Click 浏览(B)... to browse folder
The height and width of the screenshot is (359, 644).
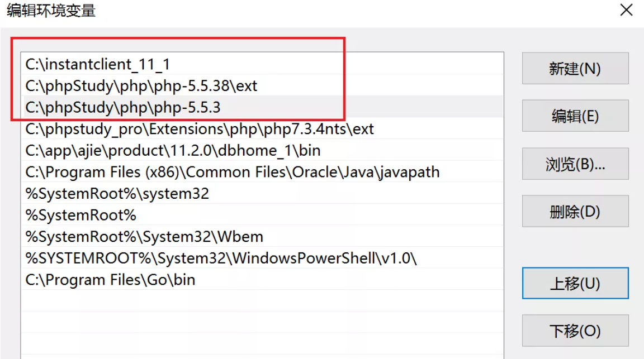pyautogui.click(x=575, y=164)
